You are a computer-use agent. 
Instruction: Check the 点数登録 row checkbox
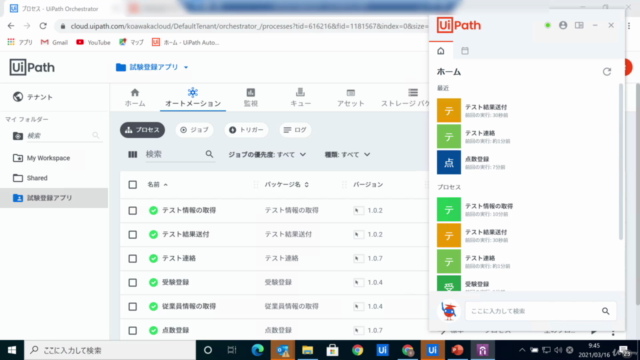click(133, 330)
